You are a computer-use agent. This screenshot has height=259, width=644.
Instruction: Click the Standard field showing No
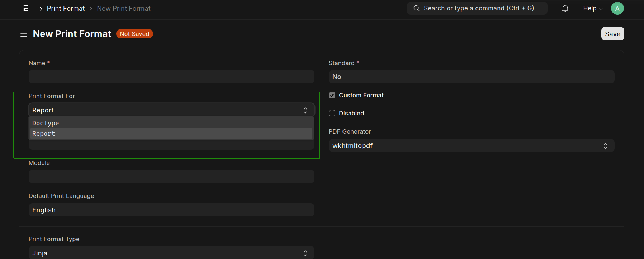coord(471,77)
